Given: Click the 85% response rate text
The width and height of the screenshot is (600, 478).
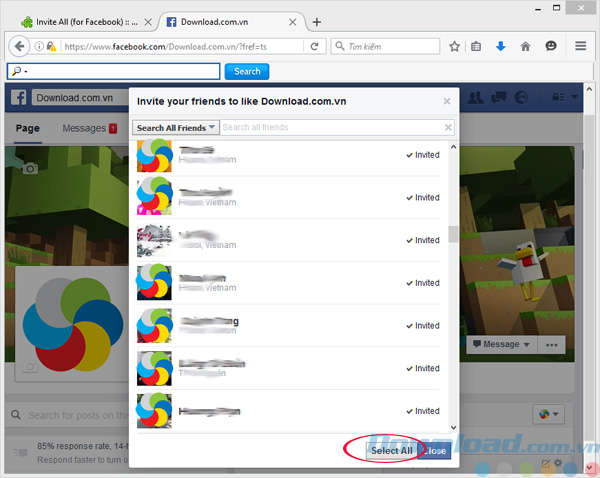Looking at the screenshot, I should coord(83,446).
